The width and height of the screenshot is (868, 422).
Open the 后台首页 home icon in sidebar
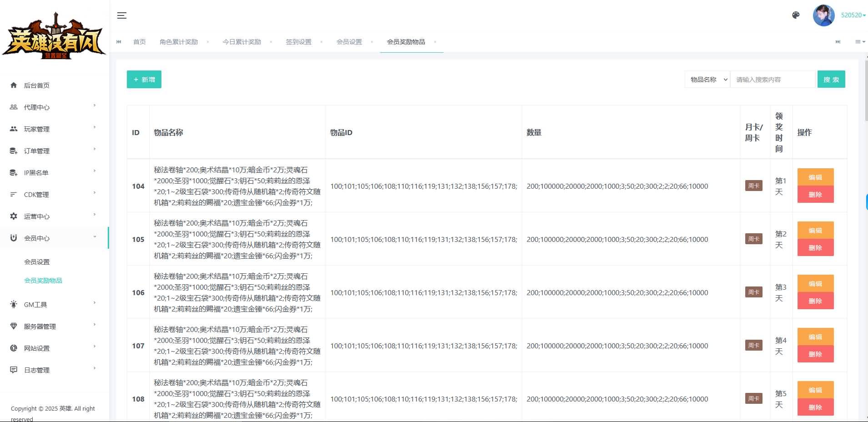[14, 85]
